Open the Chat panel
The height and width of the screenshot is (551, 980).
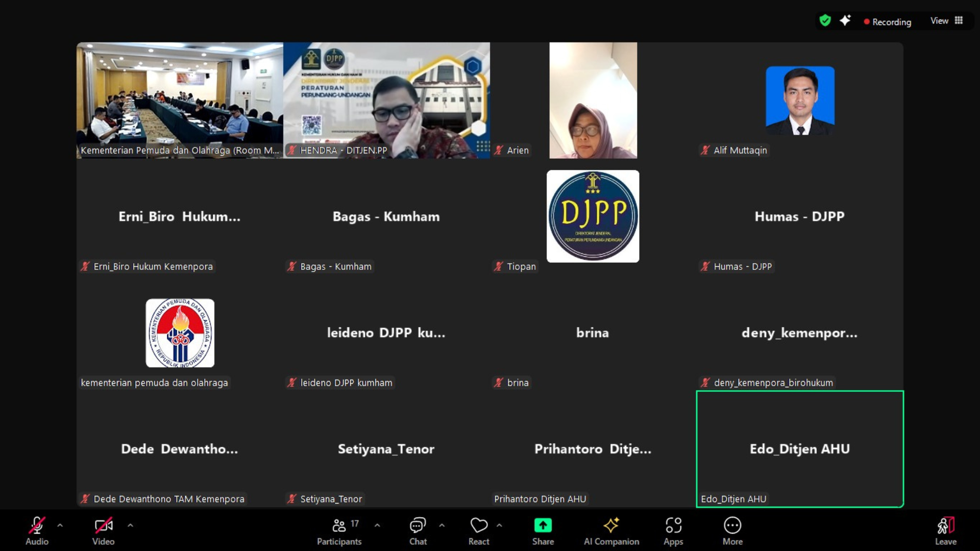[x=418, y=531]
